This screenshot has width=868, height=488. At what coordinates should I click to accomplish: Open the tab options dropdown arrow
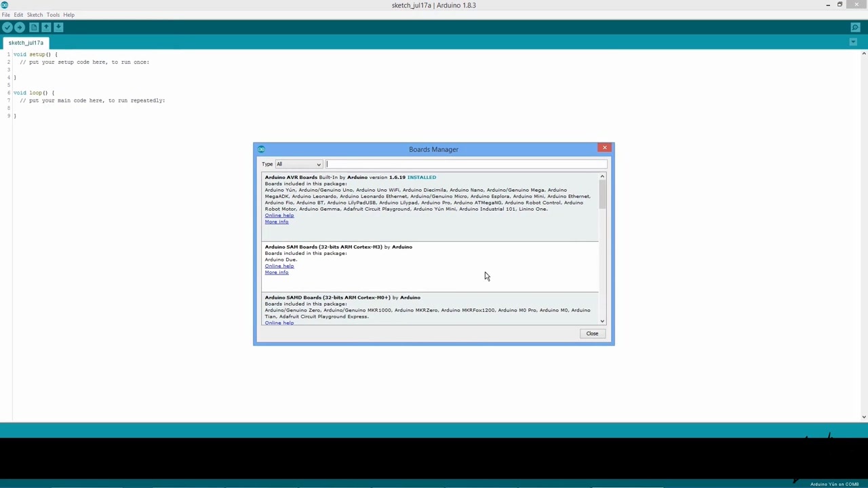(x=853, y=42)
